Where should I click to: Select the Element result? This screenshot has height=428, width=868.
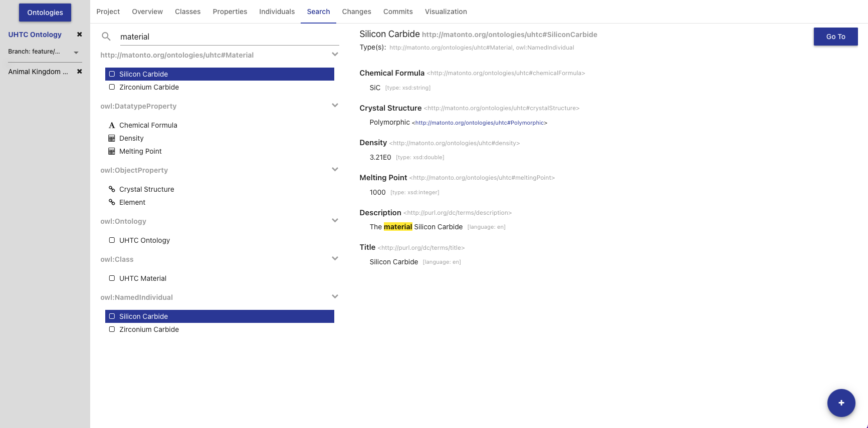pyautogui.click(x=220, y=202)
